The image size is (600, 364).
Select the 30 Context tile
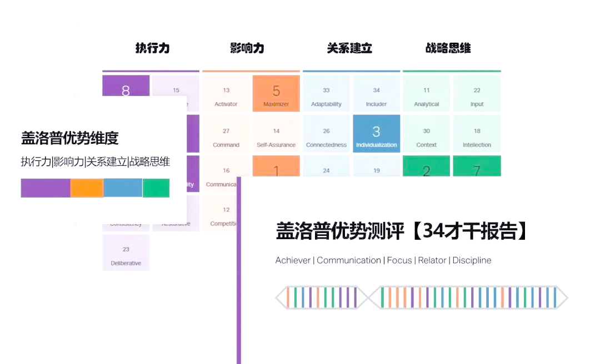pyautogui.click(x=426, y=134)
